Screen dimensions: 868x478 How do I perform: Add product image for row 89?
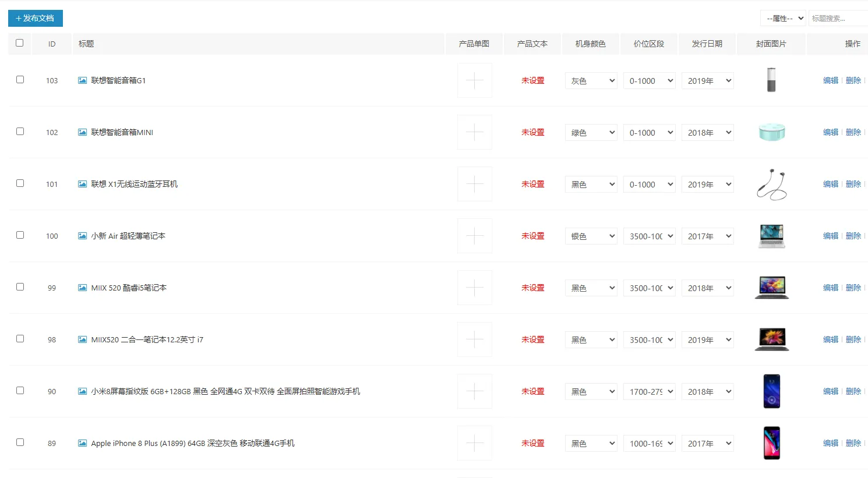(475, 443)
